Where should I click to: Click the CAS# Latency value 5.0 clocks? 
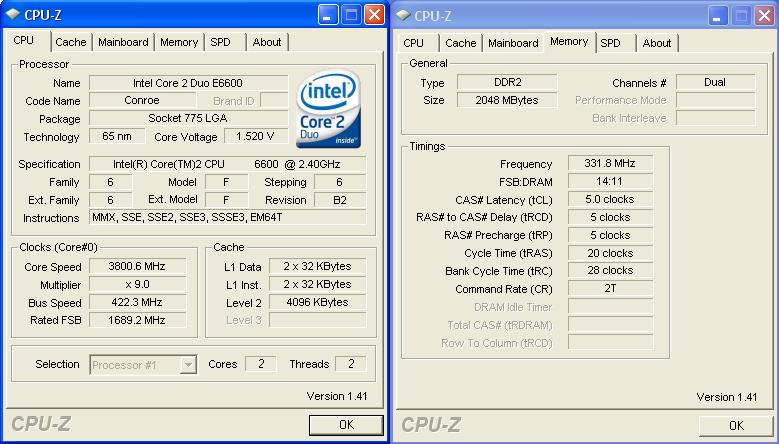(x=610, y=199)
